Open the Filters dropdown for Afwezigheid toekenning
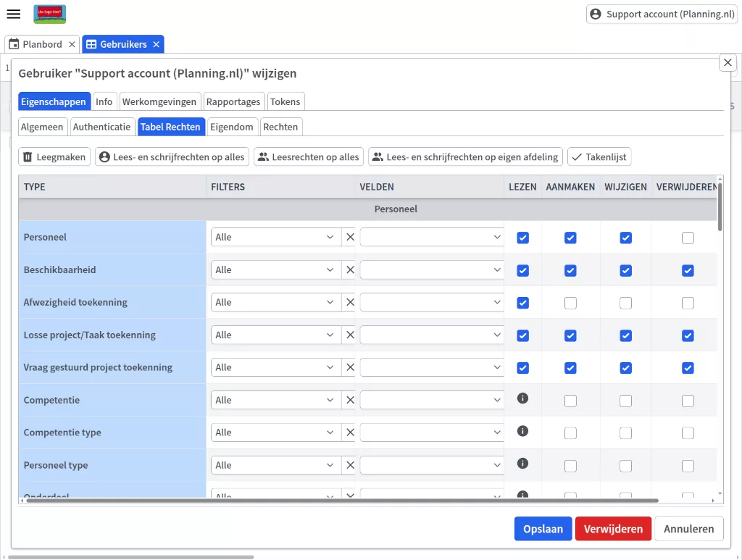Viewport: 742px width, 560px height. pos(275,302)
